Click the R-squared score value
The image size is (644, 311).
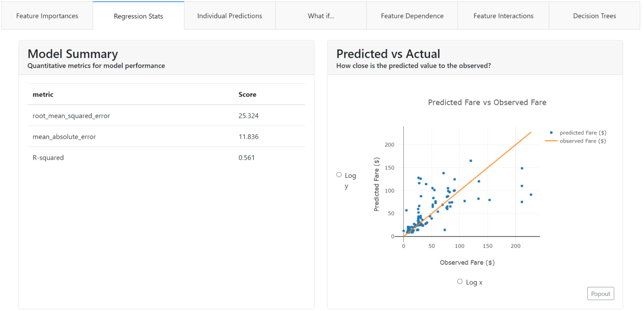(244, 157)
